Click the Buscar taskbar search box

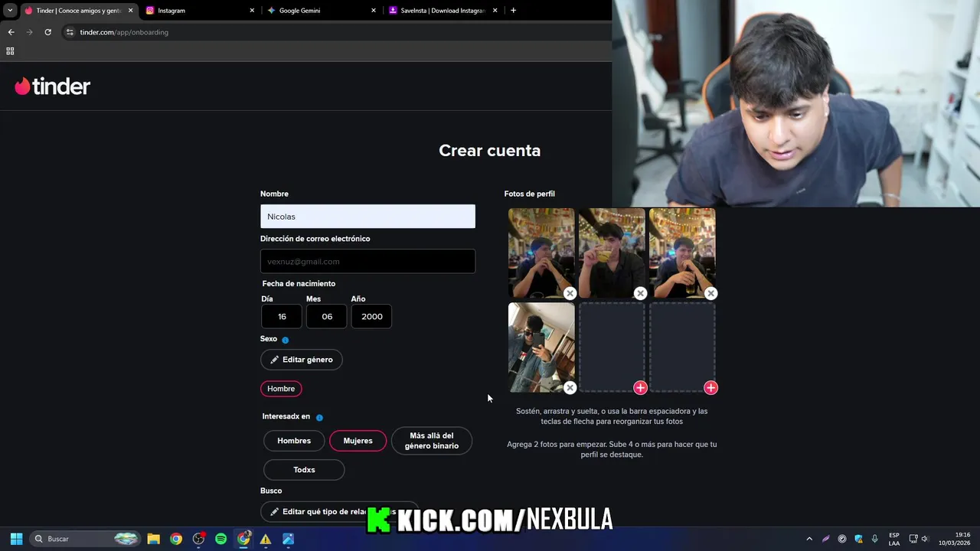coord(86,539)
